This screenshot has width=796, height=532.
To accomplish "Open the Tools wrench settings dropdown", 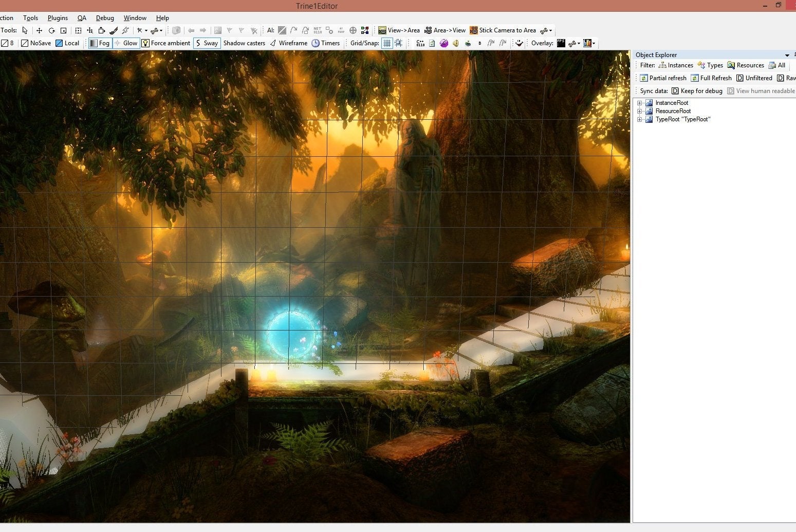I will click(156, 30).
